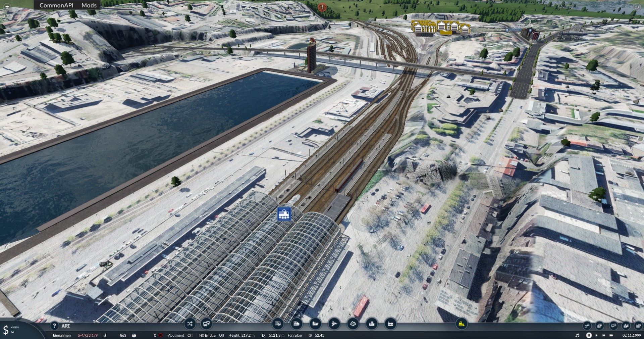Open the stations list overview icon

(x=613, y=326)
